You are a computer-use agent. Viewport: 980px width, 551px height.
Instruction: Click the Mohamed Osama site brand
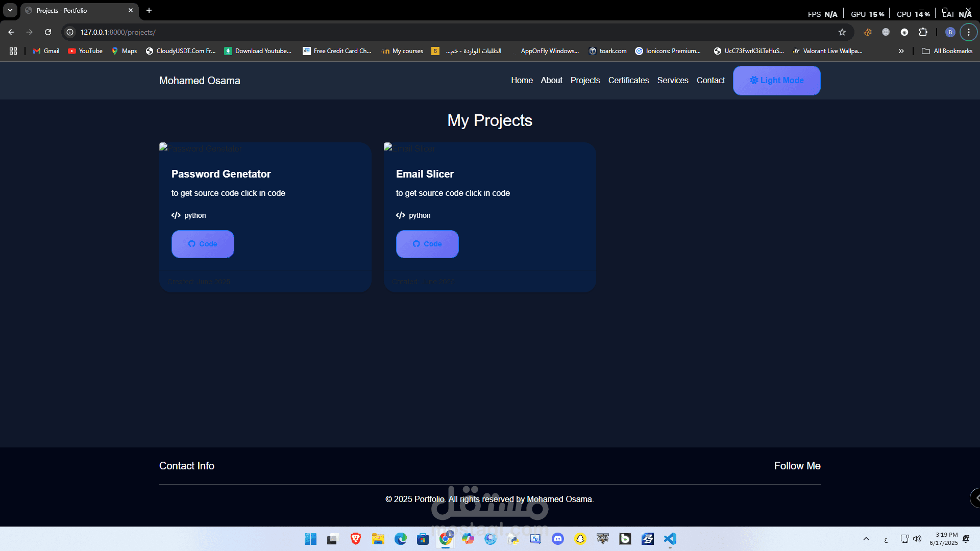[x=200, y=81]
